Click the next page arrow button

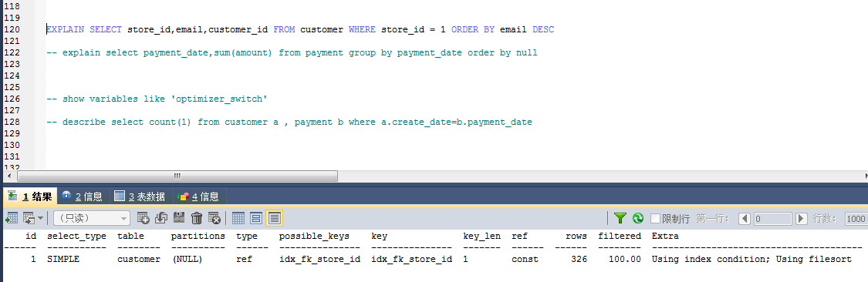[801, 218]
